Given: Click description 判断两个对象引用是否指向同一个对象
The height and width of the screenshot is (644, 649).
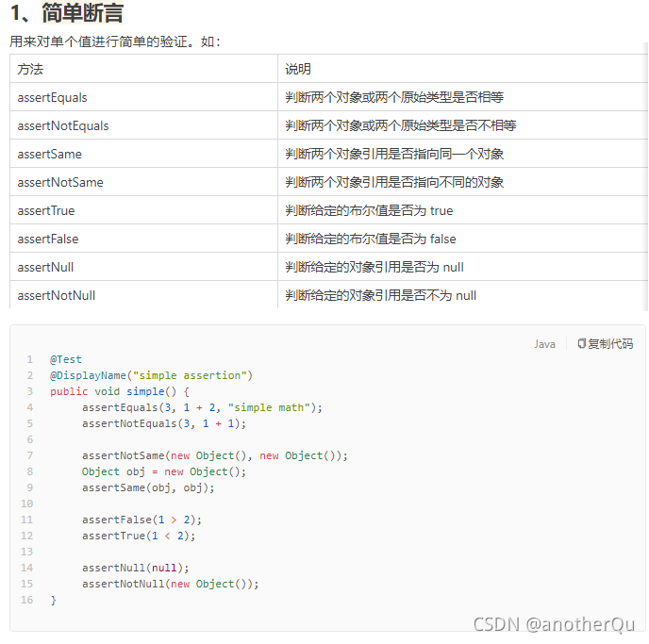Looking at the screenshot, I should [x=394, y=155].
